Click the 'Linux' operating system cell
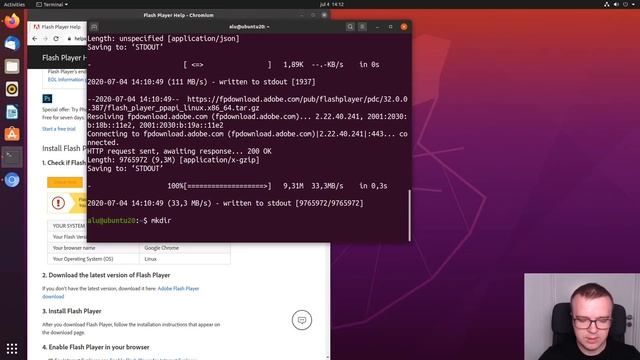This screenshot has height=360, width=640. click(151, 259)
